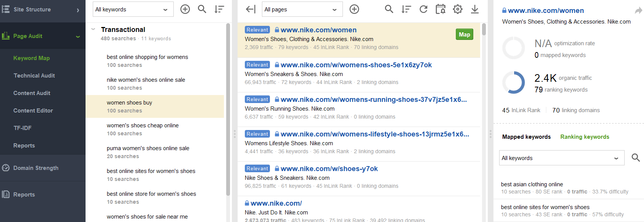Click the green Map button

465,35
